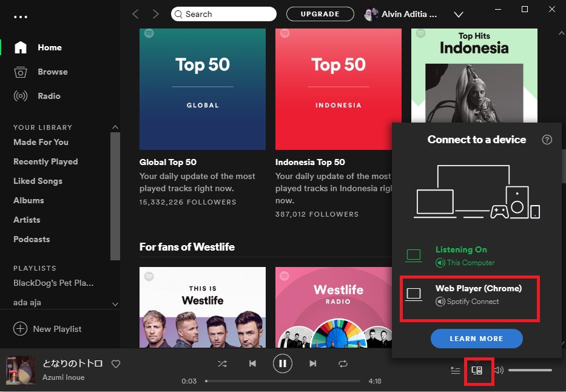Viewport: 566px width, 392px height.
Task: Click the Radio waves icon
Action: pos(21,96)
